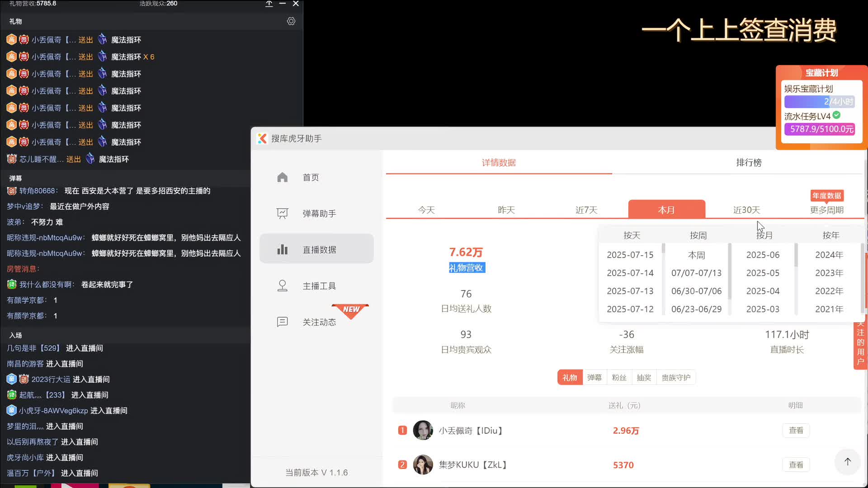Switch to 详情数据 tab
The height and width of the screenshot is (488, 868).
(499, 163)
